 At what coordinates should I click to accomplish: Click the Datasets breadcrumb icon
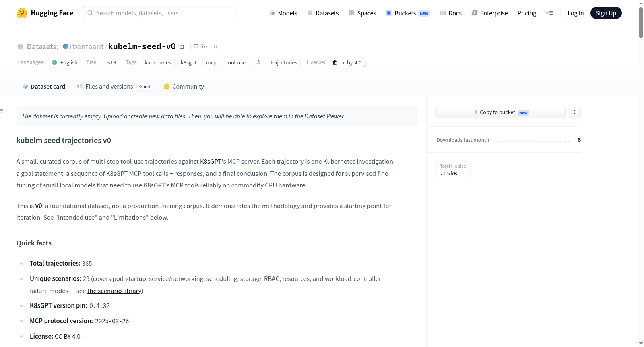pyautogui.click(x=21, y=46)
